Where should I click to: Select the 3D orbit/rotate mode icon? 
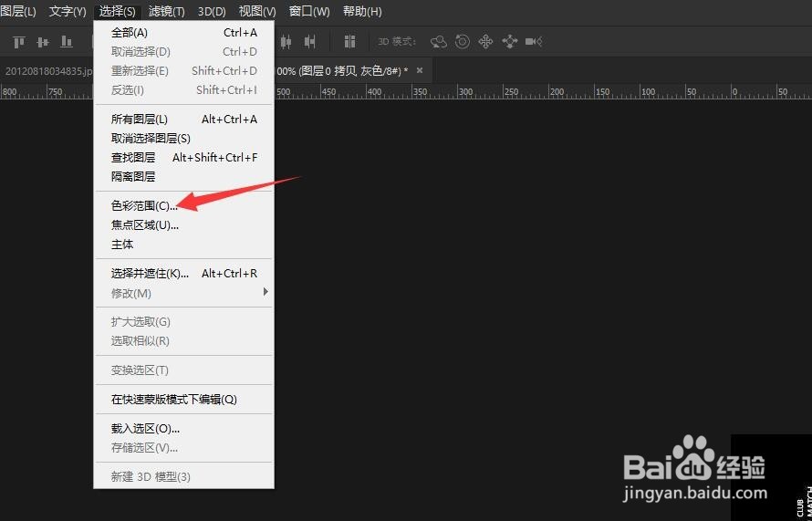[439, 41]
